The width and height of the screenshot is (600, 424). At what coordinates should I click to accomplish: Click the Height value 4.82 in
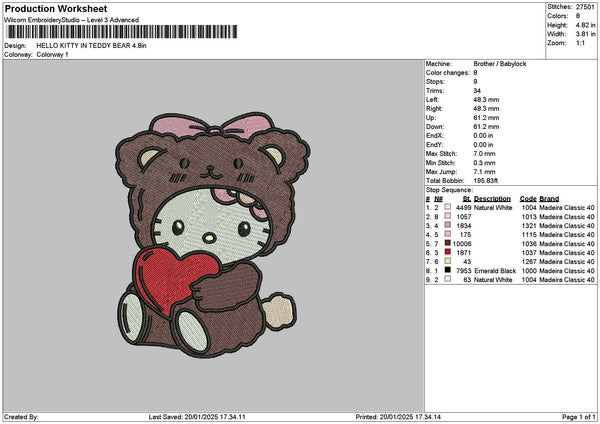pos(585,25)
